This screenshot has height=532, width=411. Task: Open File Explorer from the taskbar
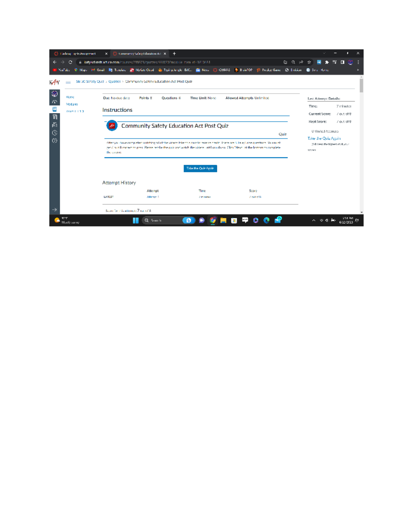coord(223,221)
